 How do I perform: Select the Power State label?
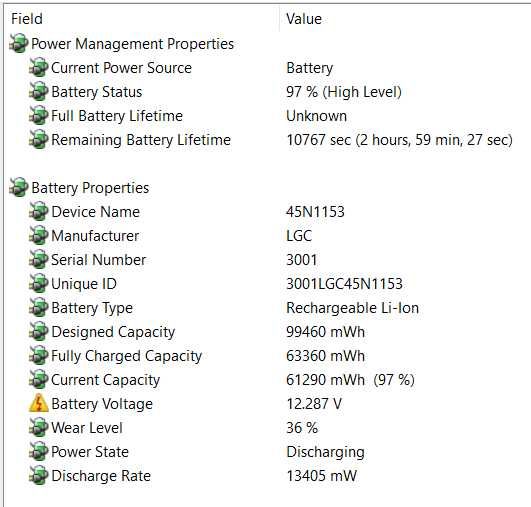pyautogui.click(x=90, y=452)
